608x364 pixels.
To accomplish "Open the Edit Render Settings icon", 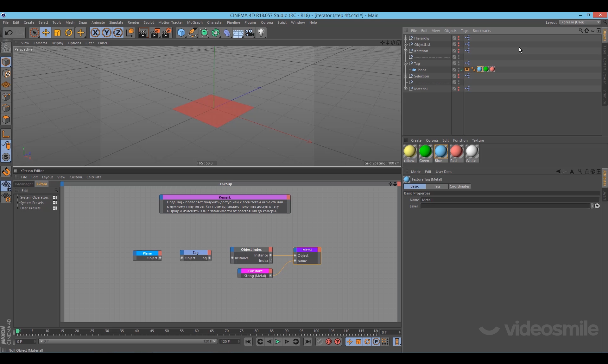I will point(167,33).
